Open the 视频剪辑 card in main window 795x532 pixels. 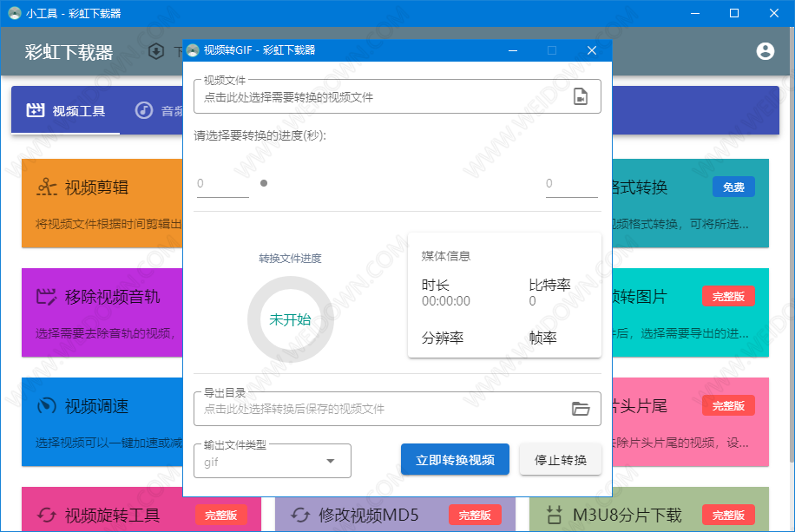(102, 203)
